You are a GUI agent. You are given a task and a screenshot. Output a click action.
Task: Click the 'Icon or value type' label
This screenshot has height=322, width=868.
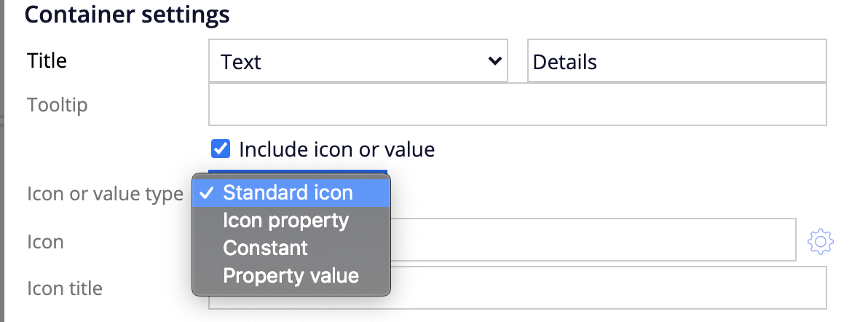click(105, 194)
